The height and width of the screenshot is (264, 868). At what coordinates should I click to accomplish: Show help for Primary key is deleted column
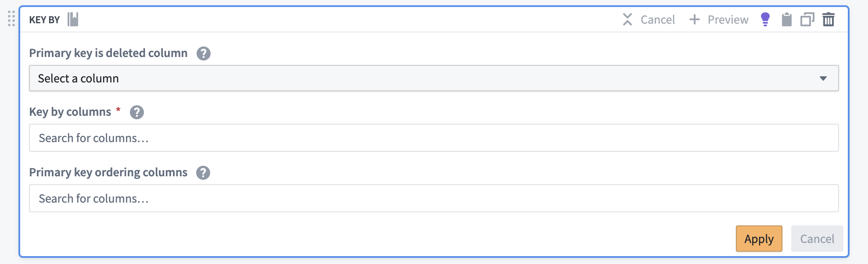[204, 54]
